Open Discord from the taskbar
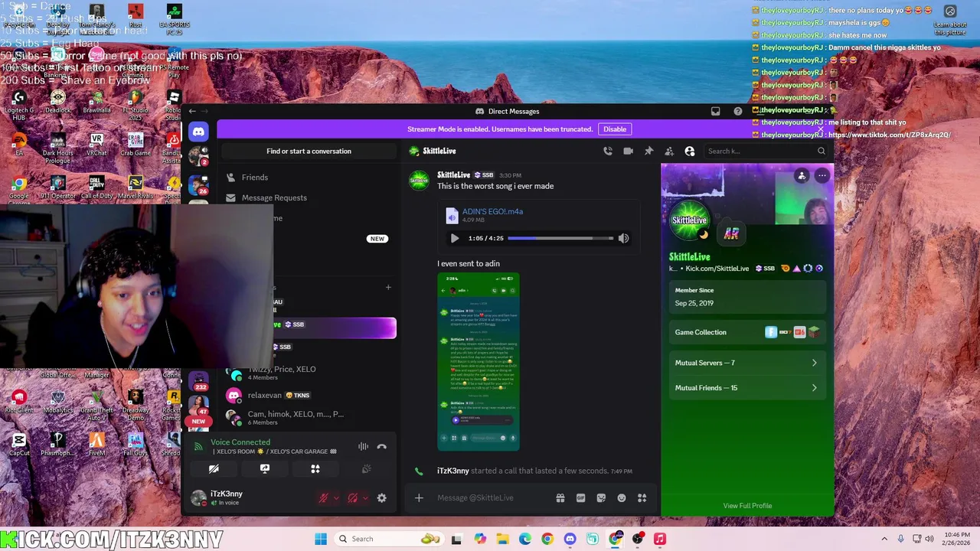The width and height of the screenshot is (980, 551). [570, 539]
